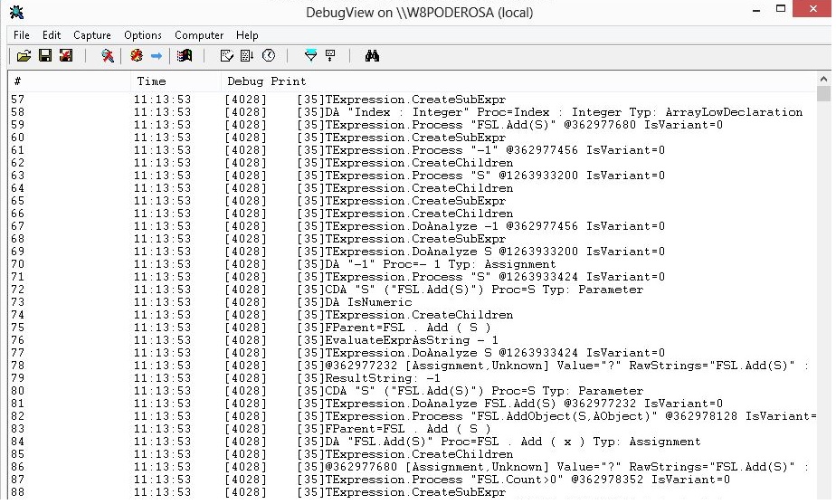836x504 pixels.
Task: Select row 69 DoAnalyze S @1263933200
Action: (x=413, y=252)
